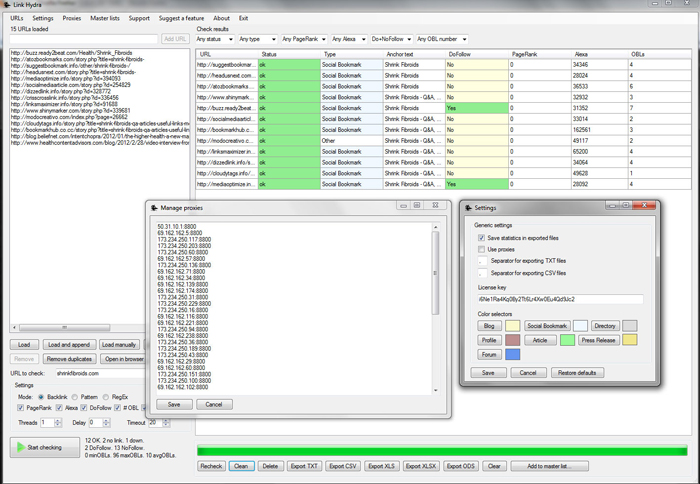Click the Delete button
This screenshot has width=700, height=484.
[270, 466]
